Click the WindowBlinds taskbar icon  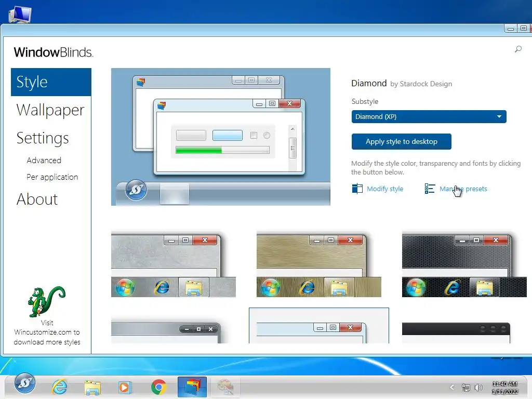pyautogui.click(x=192, y=387)
